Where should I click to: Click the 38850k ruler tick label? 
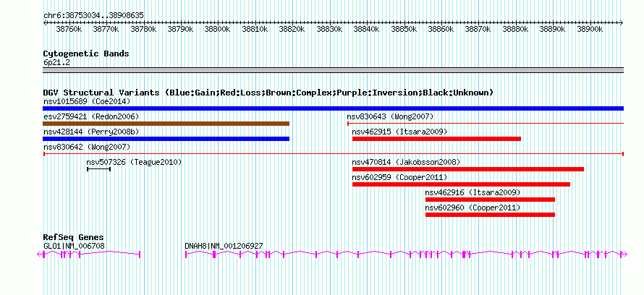[x=404, y=30]
